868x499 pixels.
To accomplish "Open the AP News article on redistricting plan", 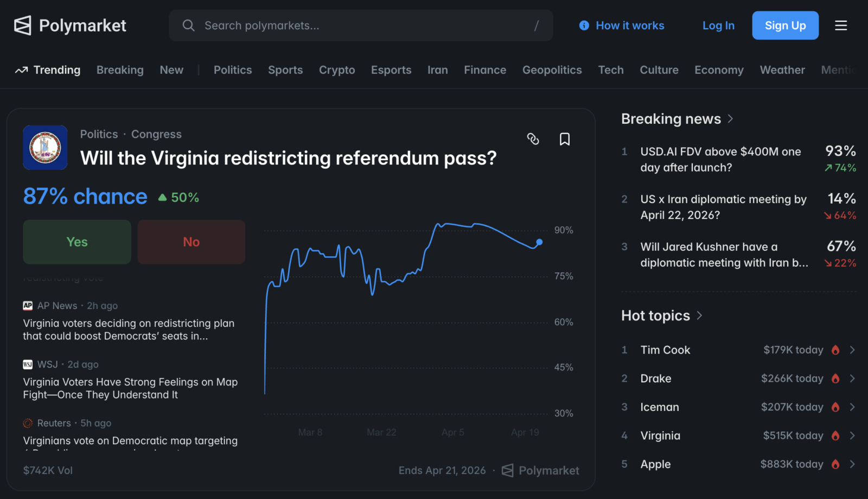I will (129, 330).
